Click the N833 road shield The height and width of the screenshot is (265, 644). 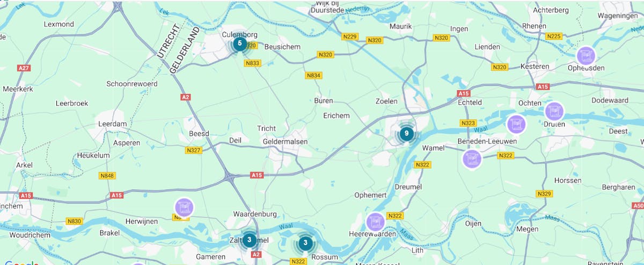[252, 63]
